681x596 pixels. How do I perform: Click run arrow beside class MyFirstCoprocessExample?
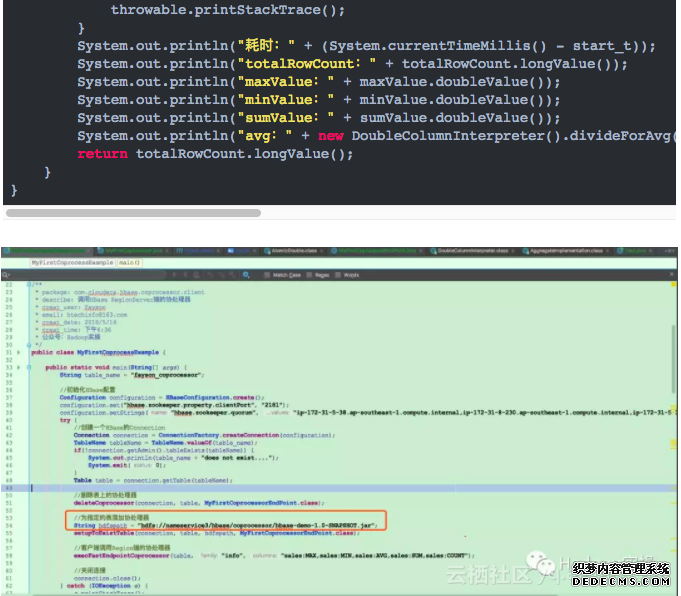point(20,352)
